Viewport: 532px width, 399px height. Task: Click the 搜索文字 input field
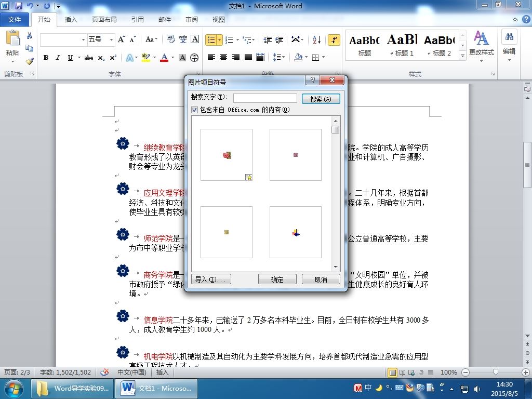(265, 98)
